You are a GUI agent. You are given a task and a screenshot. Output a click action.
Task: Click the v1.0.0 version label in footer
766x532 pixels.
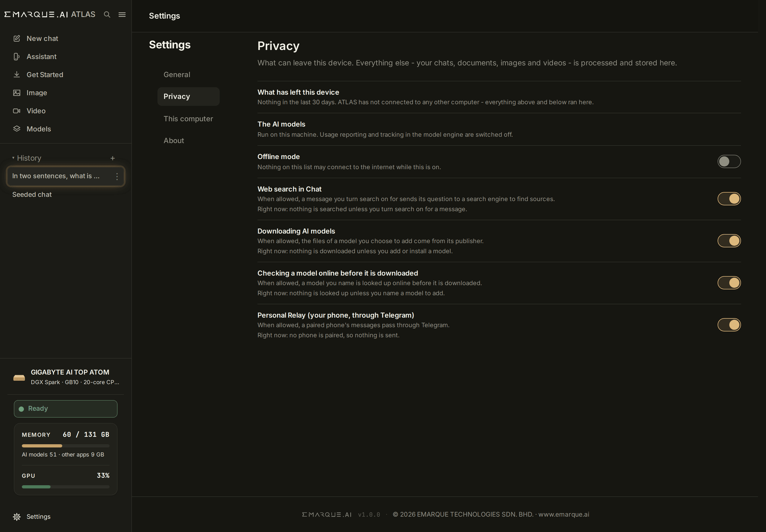click(369, 515)
